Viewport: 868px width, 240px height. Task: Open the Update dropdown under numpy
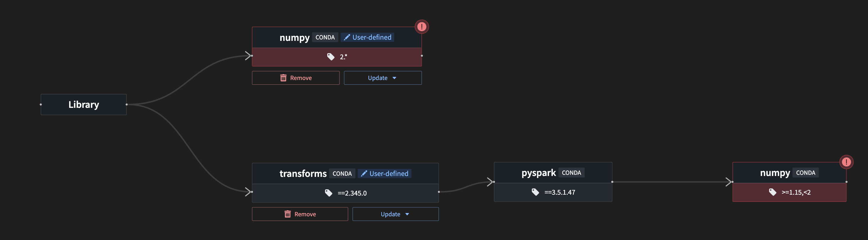pyautogui.click(x=383, y=78)
